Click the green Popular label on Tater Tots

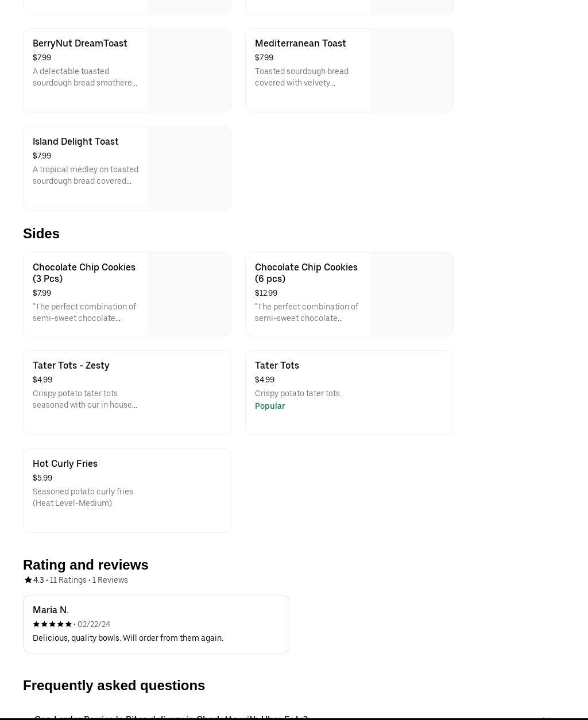pyautogui.click(x=270, y=406)
